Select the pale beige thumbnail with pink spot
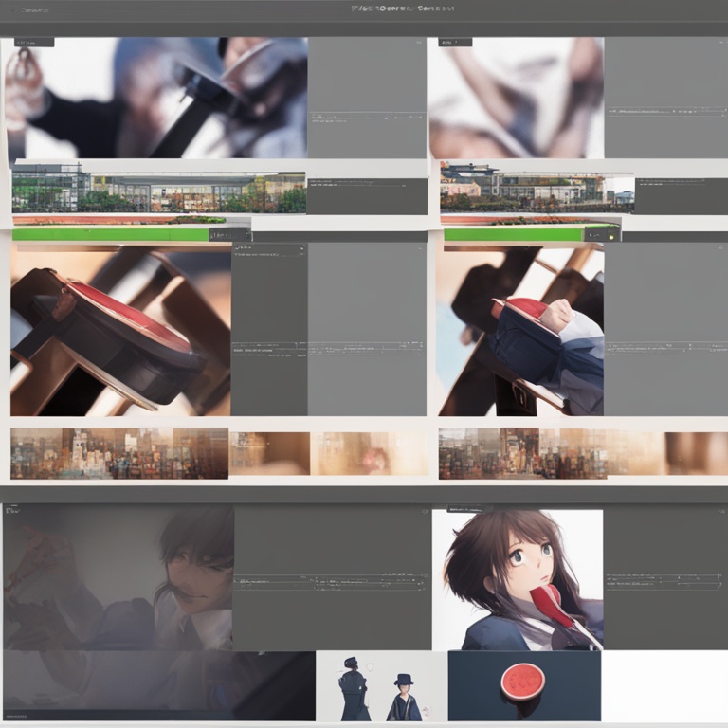 click(x=369, y=454)
